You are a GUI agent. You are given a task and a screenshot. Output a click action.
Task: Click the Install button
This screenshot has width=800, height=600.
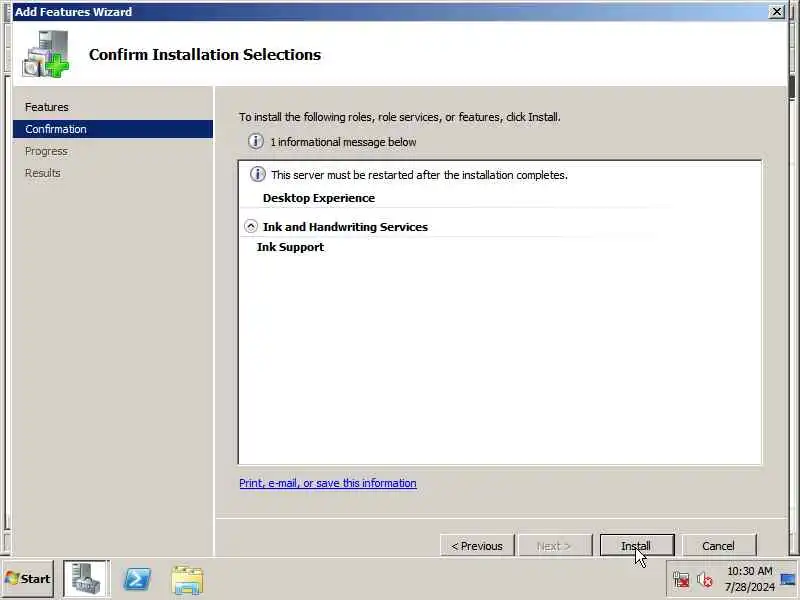[637, 545]
